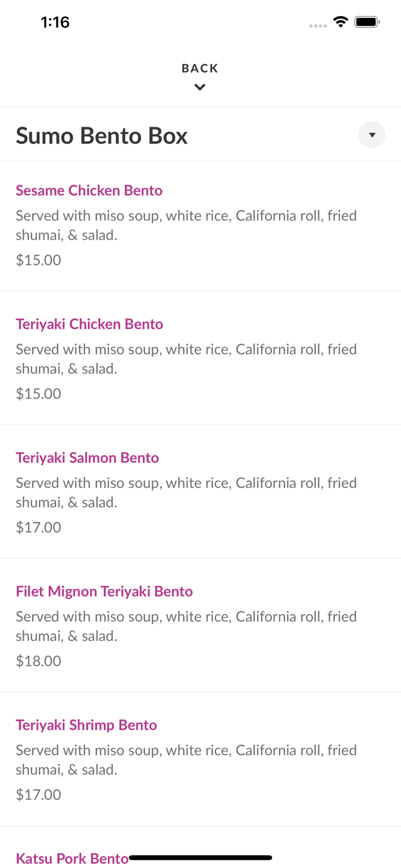Screen dimensions: 401x868
Task: Select the Filet Mignon Teriyaki Bento item
Action: [x=104, y=591]
